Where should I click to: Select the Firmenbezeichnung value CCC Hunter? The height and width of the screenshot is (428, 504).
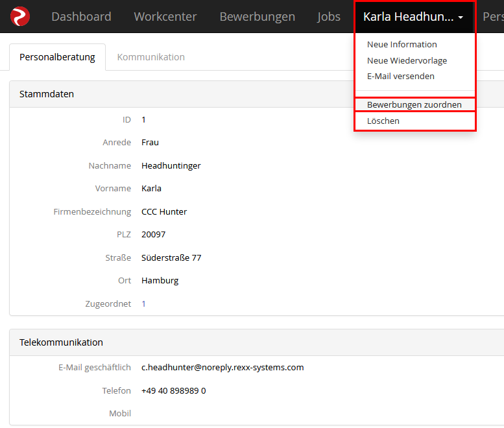[164, 212]
